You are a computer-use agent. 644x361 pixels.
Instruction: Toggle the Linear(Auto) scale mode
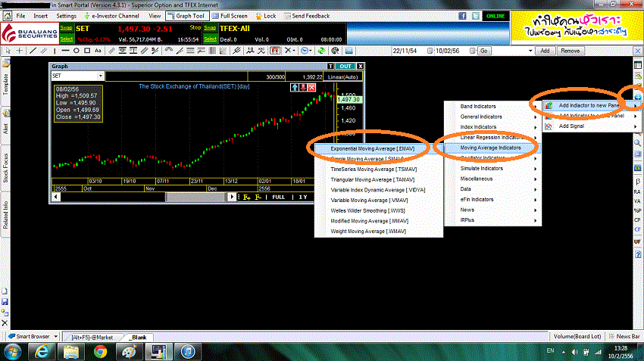[x=343, y=76]
